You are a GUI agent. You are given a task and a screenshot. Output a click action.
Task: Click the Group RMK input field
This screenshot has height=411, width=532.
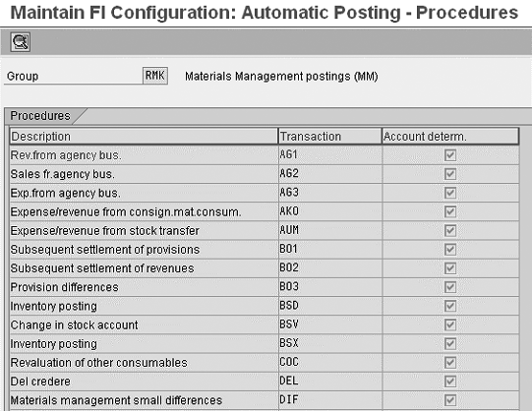pos(155,76)
